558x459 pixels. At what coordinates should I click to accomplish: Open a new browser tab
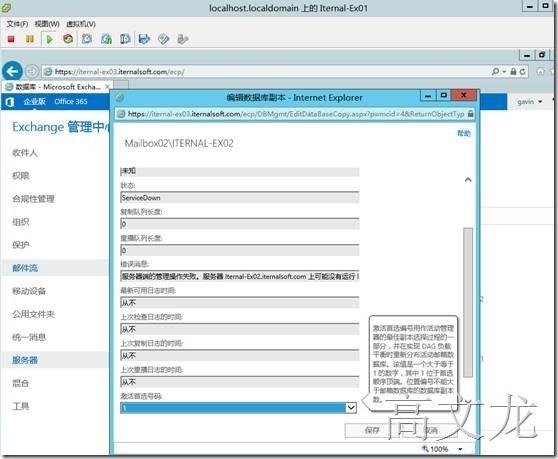[x=121, y=86]
